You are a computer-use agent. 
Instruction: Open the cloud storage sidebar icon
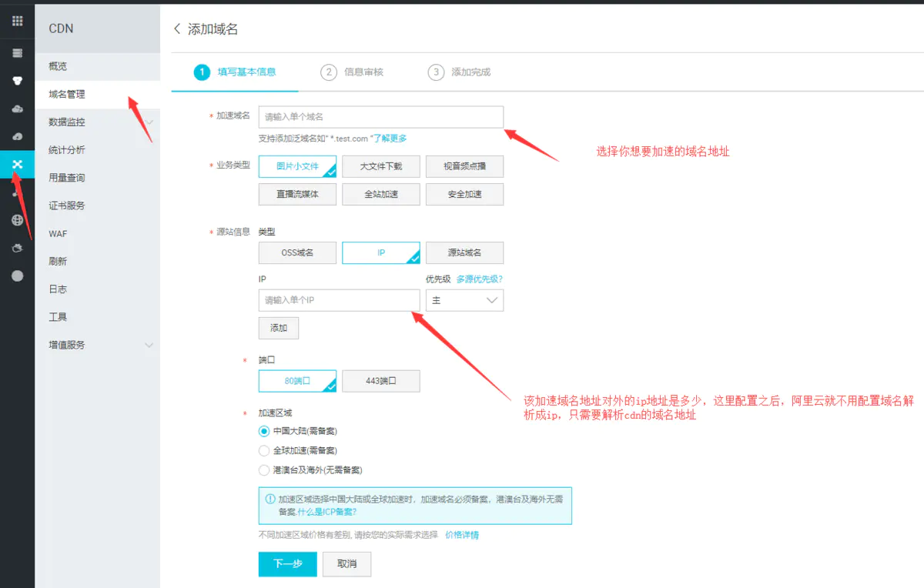click(17, 109)
